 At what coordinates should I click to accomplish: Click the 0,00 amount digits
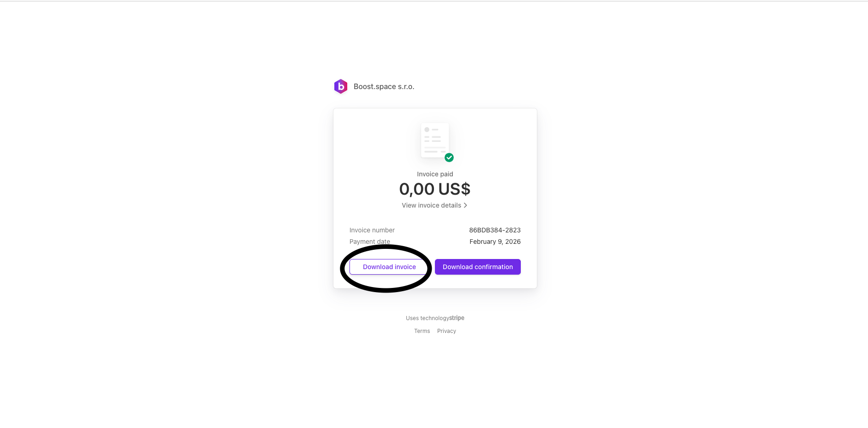(x=417, y=189)
